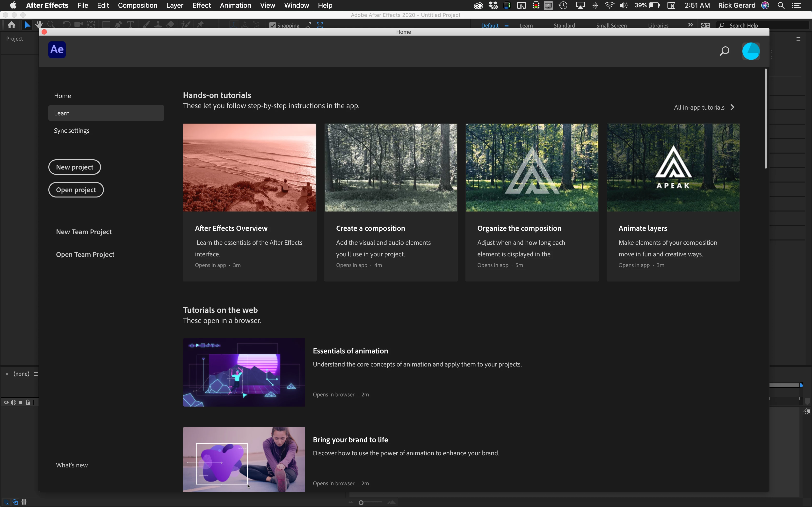Screen dimensions: 812x507
Task: Expand the workspace overflow double chevron
Action: point(690,25)
